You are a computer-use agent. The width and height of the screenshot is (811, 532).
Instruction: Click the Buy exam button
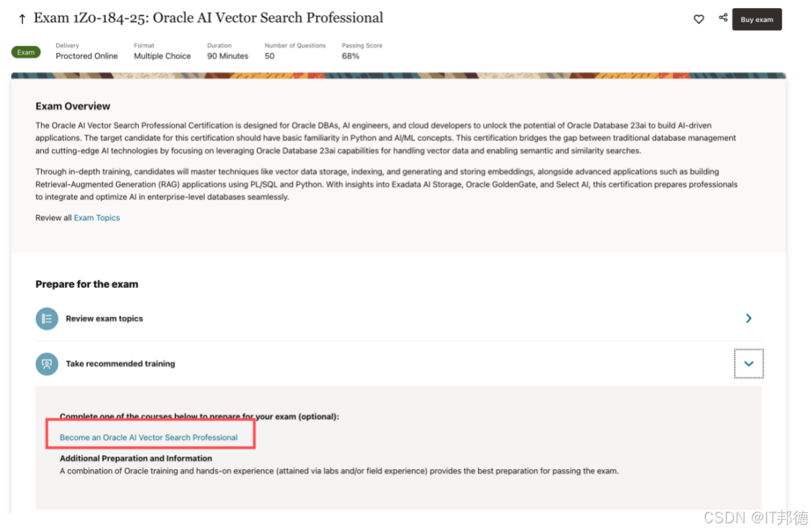point(757,20)
